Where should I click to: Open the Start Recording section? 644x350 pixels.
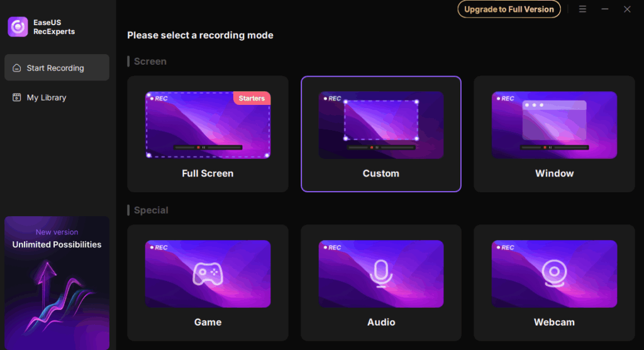(57, 68)
